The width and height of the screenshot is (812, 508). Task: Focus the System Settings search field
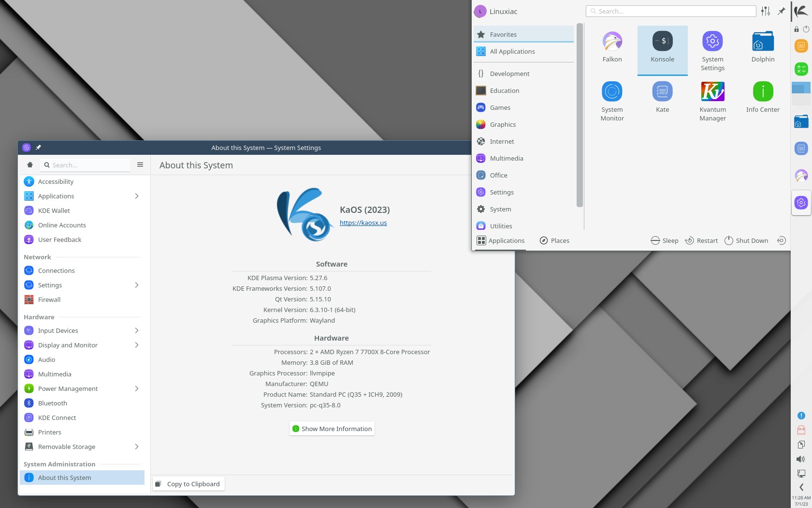(x=85, y=165)
